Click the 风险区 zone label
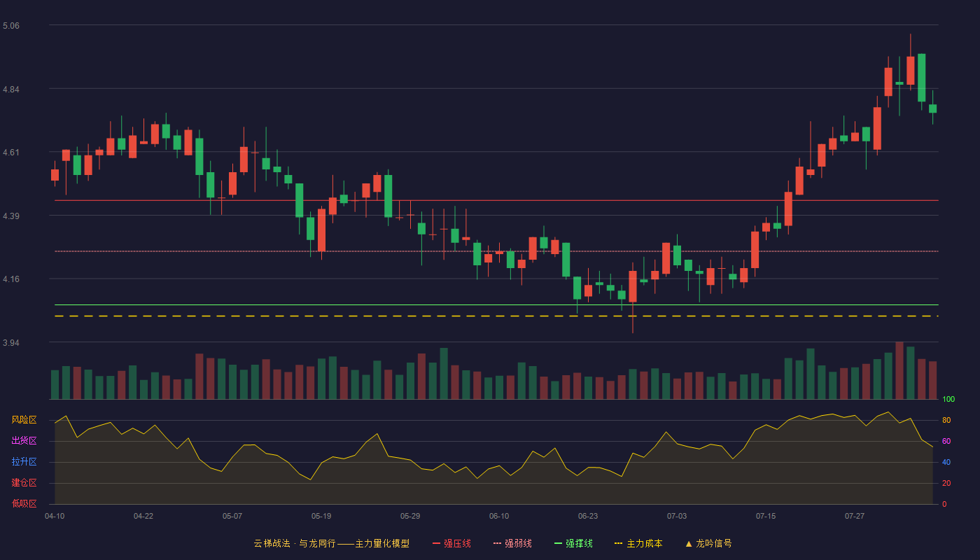The height and width of the screenshot is (560, 980). point(24,420)
